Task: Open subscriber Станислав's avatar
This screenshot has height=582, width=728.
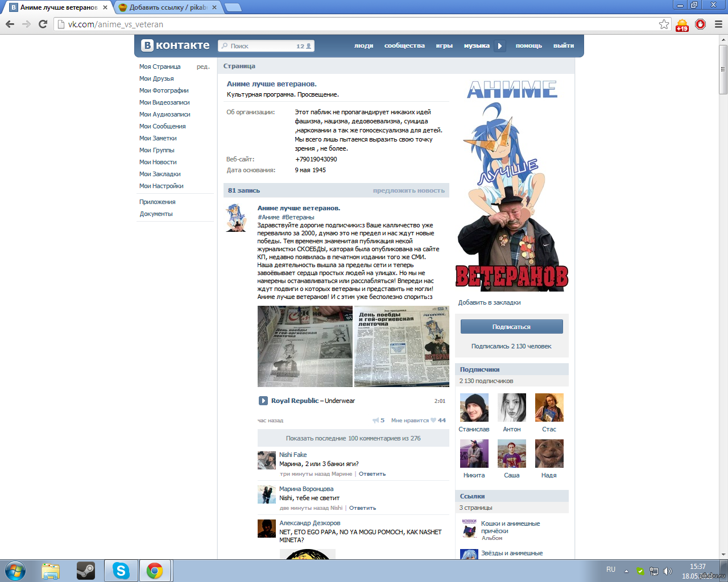Action: 474,408
